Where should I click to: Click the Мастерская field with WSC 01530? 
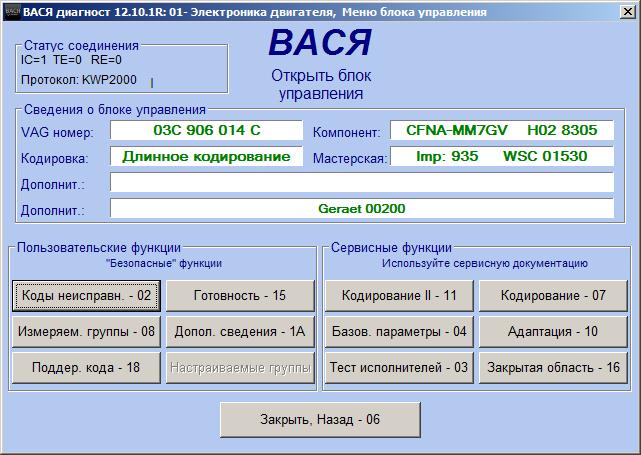click(x=501, y=157)
